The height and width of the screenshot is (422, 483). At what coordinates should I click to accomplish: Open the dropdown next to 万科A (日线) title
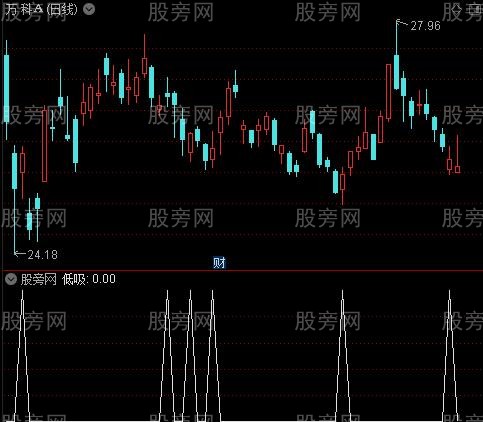point(89,9)
